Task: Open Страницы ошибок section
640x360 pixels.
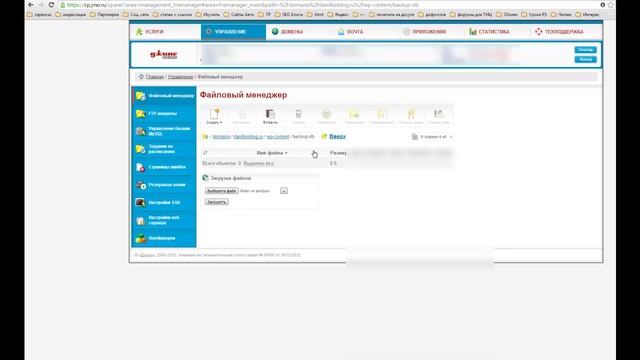Action: coord(164,167)
